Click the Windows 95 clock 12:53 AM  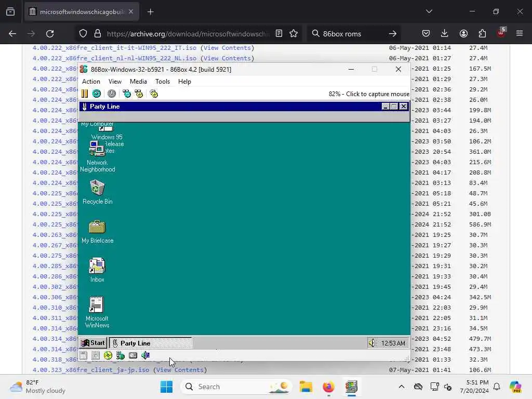coord(393,343)
